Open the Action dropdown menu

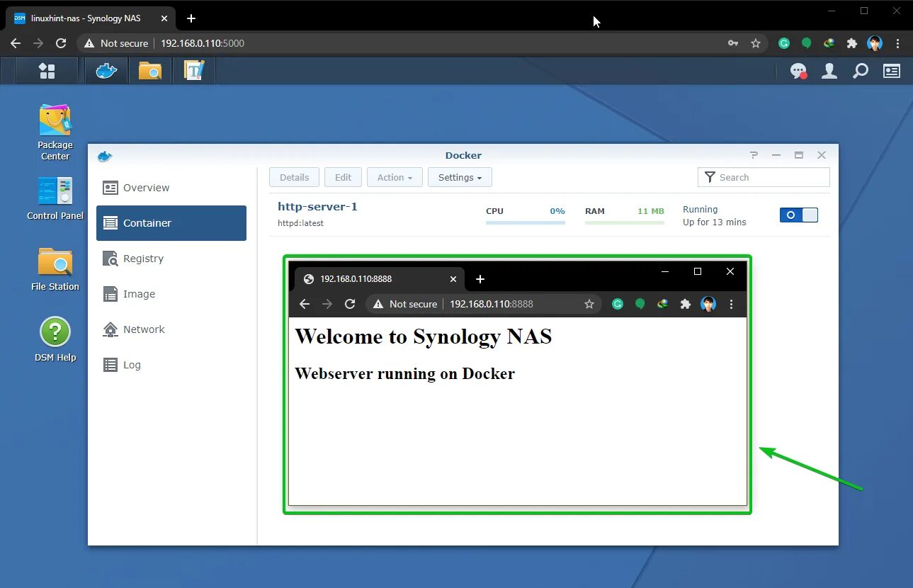(x=395, y=177)
